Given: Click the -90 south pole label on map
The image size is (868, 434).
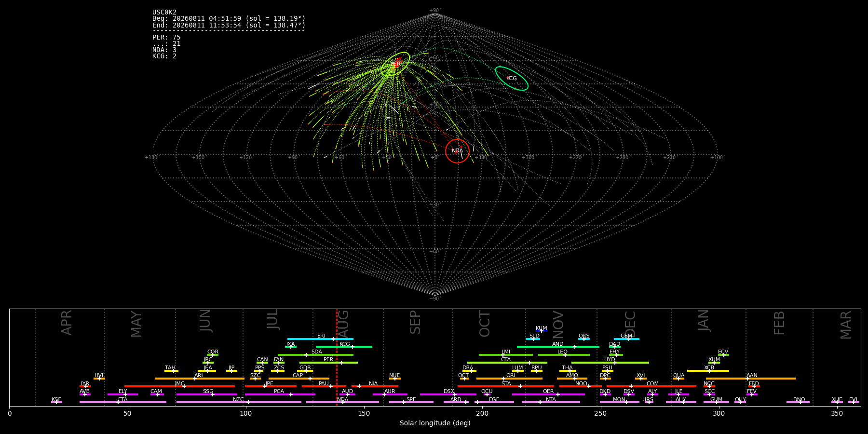Looking at the screenshot, I should [x=435, y=298].
